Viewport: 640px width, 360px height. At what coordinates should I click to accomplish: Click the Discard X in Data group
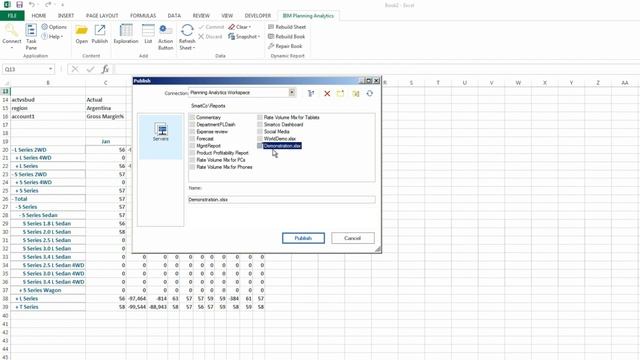click(x=201, y=36)
